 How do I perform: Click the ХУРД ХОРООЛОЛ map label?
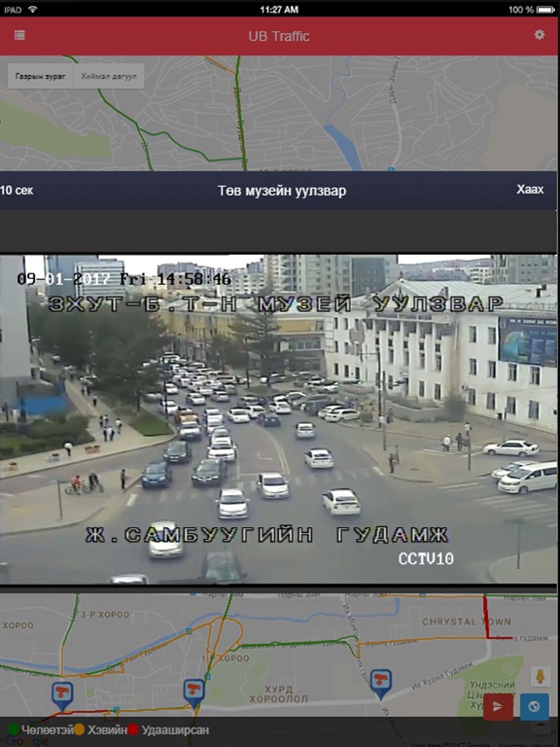279,694
